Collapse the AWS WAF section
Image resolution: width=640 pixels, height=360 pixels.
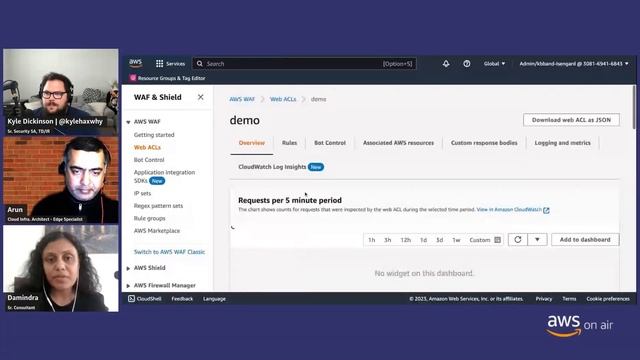128,122
